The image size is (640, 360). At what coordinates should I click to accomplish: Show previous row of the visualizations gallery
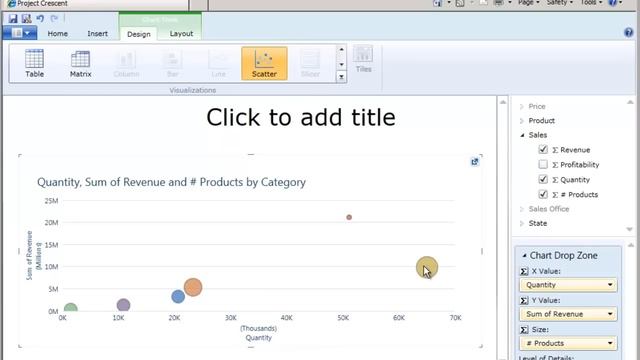point(341,49)
